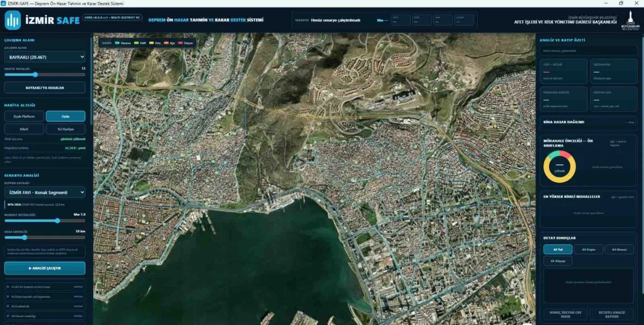The height and width of the screenshot is (325, 644).
Task: Select the Siyah Platform basemap
Action: click(x=24, y=116)
